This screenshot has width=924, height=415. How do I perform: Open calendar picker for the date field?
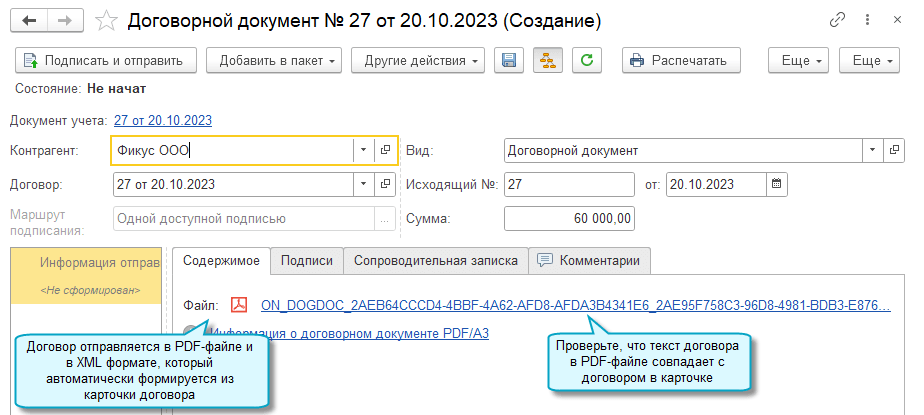777,184
